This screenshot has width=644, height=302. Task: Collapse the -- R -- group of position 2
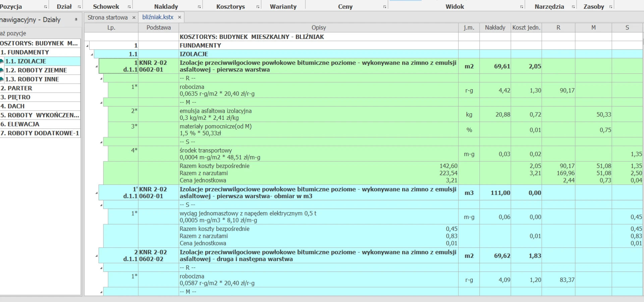pyautogui.click(x=101, y=268)
